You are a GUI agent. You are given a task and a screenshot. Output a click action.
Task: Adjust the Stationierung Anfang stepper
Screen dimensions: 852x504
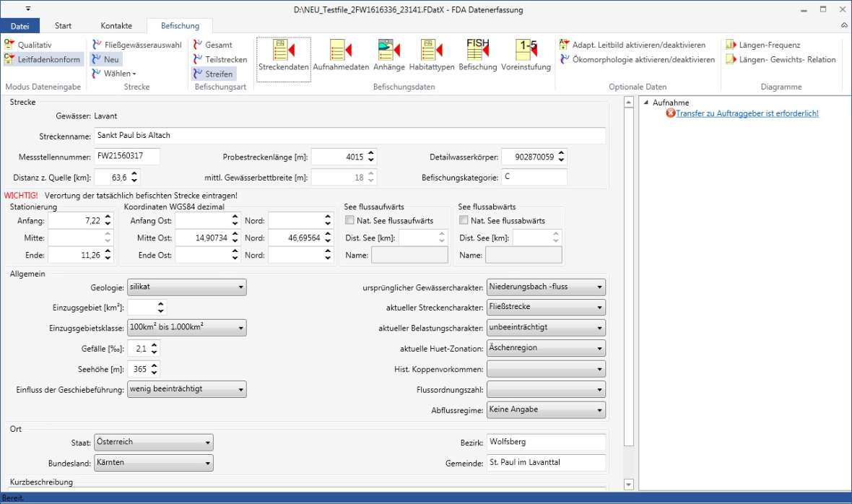tap(108, 220)
